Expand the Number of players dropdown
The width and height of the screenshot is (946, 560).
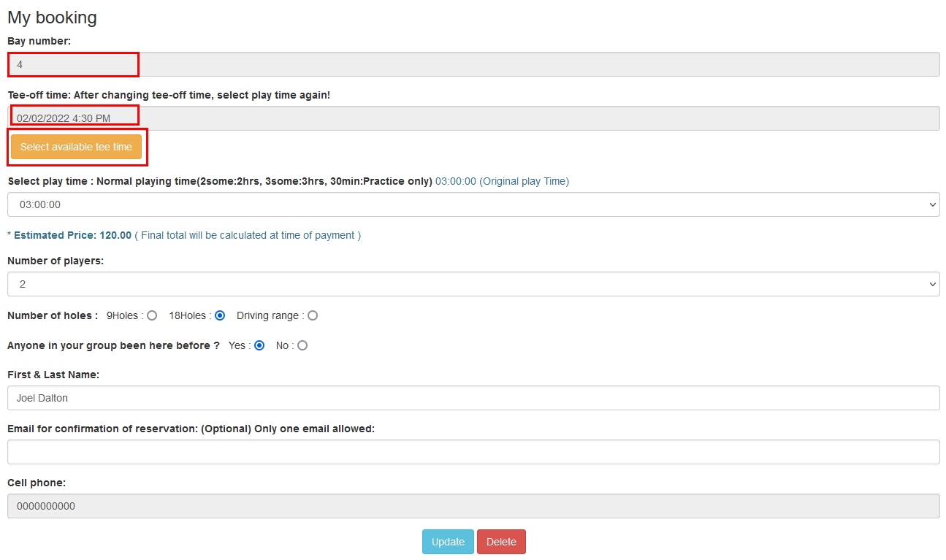(x=473, y=284)
